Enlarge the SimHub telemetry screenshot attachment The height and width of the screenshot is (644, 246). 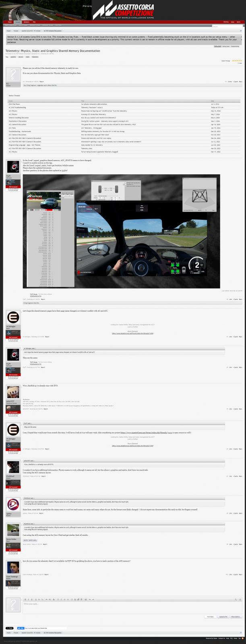click(122, 231)
